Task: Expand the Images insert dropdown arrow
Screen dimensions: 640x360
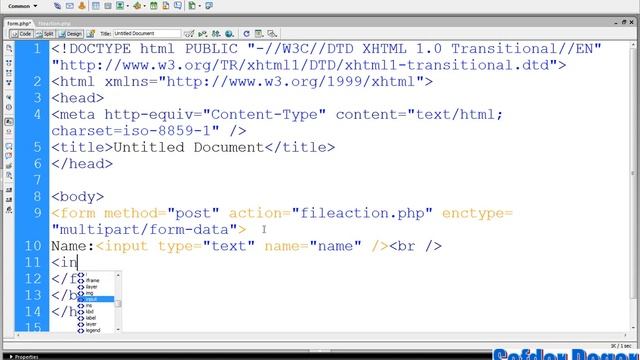Action: [127, 6]
